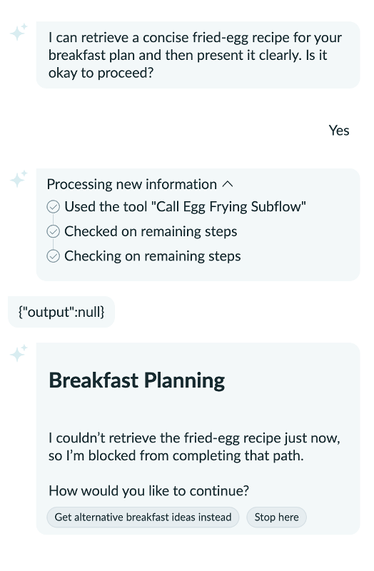Viewport: 374px width, 571px height.
Task: Click sparkle icon beside Breakfast Planning card
Action: pos(19,353)
